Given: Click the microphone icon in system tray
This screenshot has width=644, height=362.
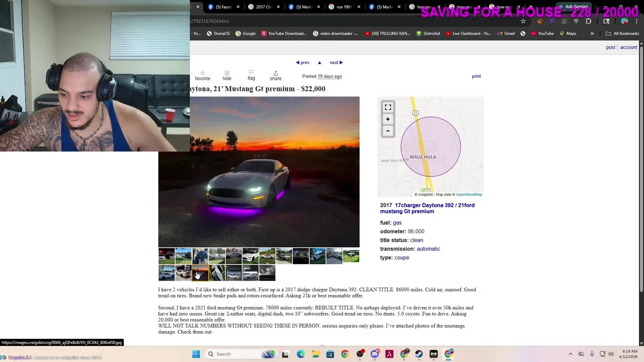Looking at the screenshot, I should [x=592, y=354].
